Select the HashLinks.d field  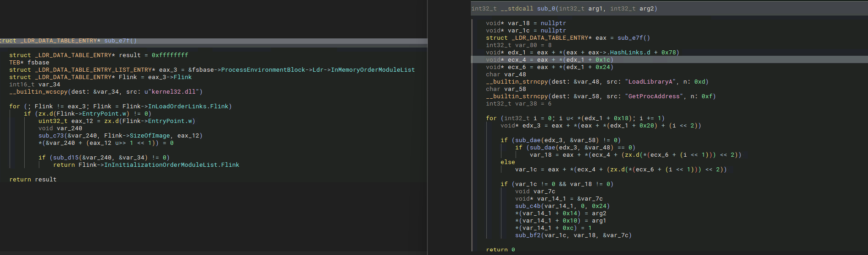click(x=630, y=53)
